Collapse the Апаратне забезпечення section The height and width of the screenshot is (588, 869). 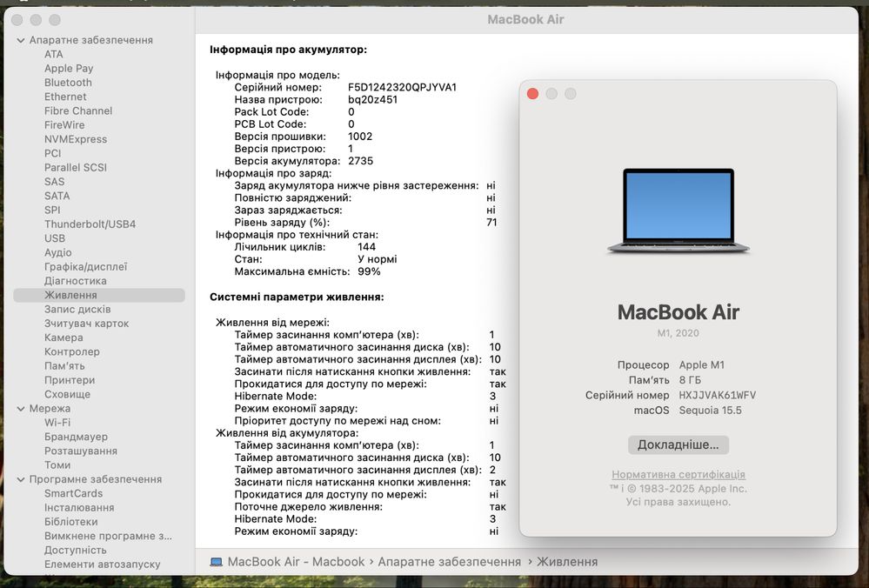pos(21,41)
